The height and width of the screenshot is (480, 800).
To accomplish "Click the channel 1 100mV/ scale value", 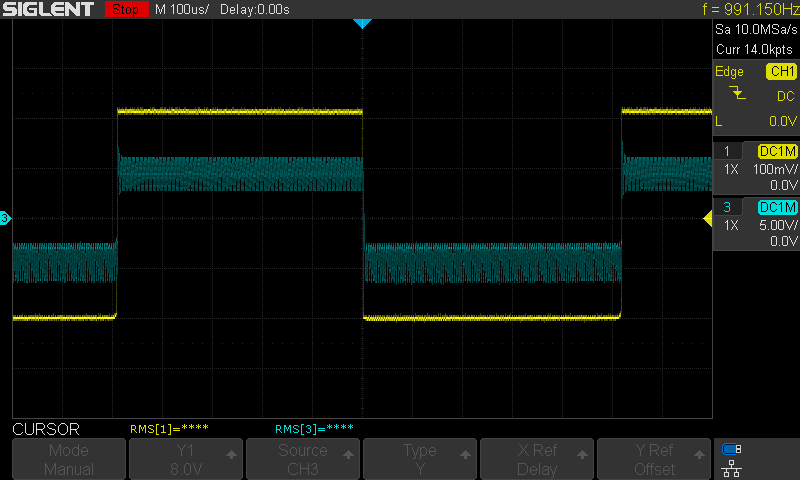I will (x=775, y=169).
